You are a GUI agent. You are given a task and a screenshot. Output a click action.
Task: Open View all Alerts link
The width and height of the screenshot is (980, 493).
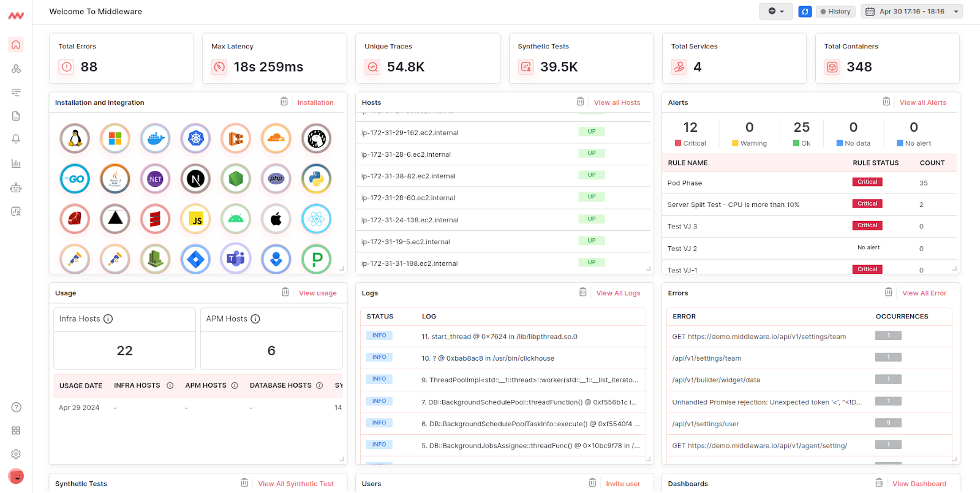click(923, 103)
